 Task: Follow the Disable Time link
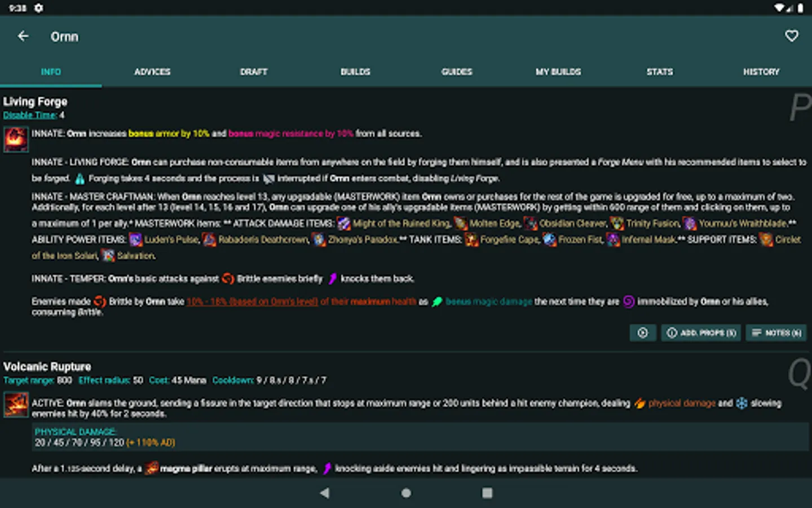point(30,115)
